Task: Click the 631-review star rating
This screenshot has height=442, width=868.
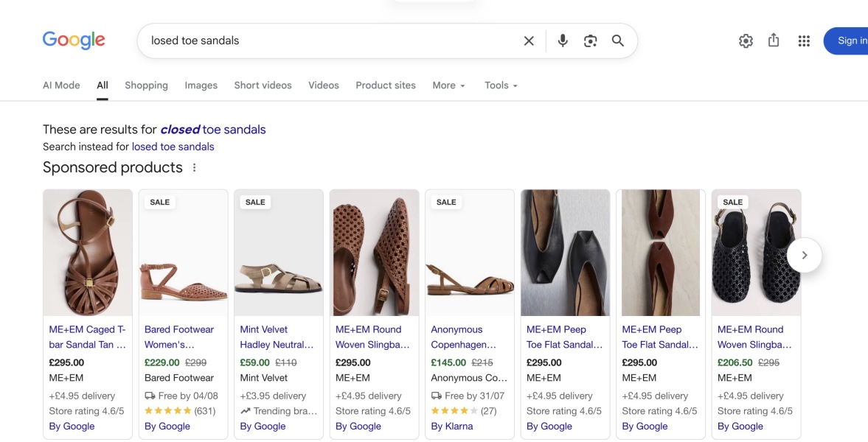Action: pos(180,411)
